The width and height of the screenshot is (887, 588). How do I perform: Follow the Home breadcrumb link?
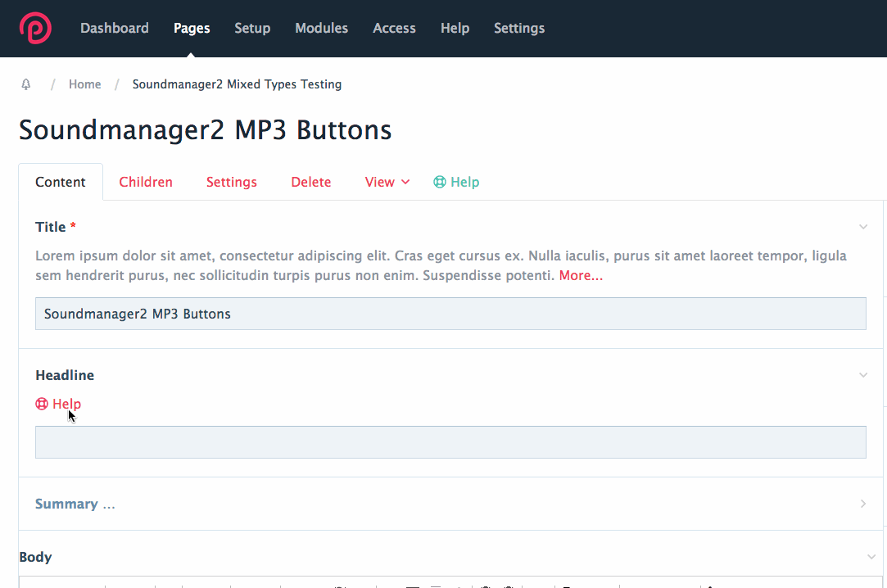(84, 84)
